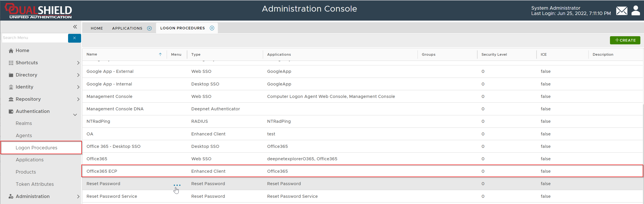The height and width of the screenshot is (204, 644).
Task: Collapse the sidebar with double-chevron icon
Action: pos(75,27)
